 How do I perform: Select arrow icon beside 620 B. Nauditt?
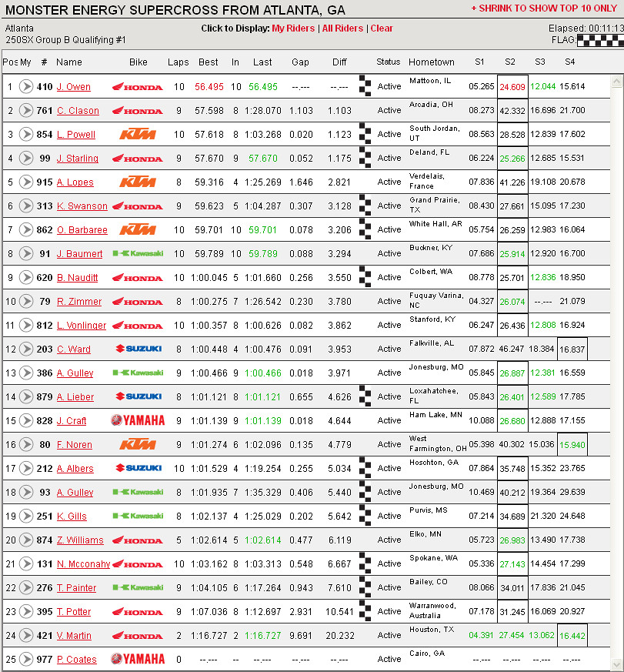tap(26, 277)
